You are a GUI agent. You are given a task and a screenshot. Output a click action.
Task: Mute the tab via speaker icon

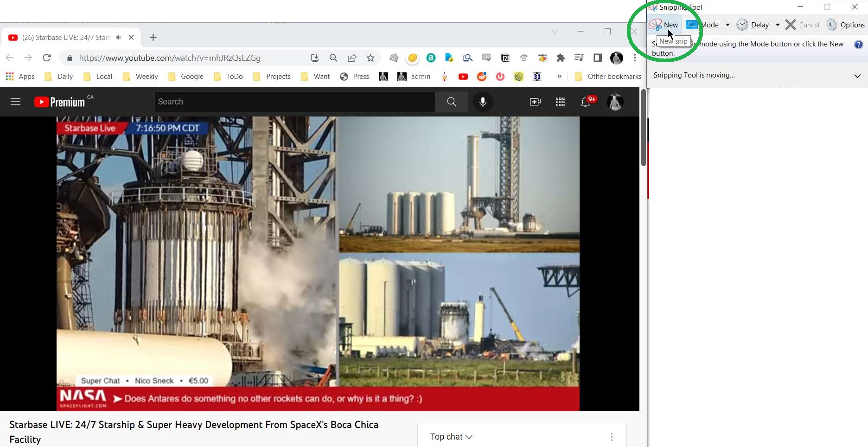pos(119,38)
